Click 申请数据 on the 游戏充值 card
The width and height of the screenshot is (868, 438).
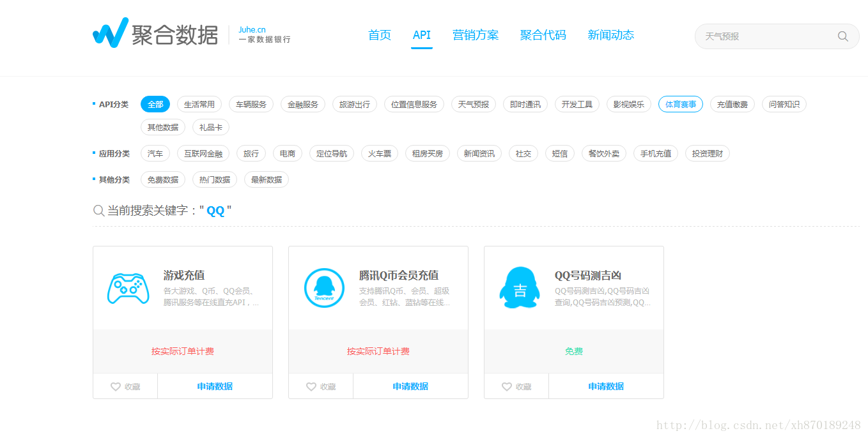click(215, 386)
